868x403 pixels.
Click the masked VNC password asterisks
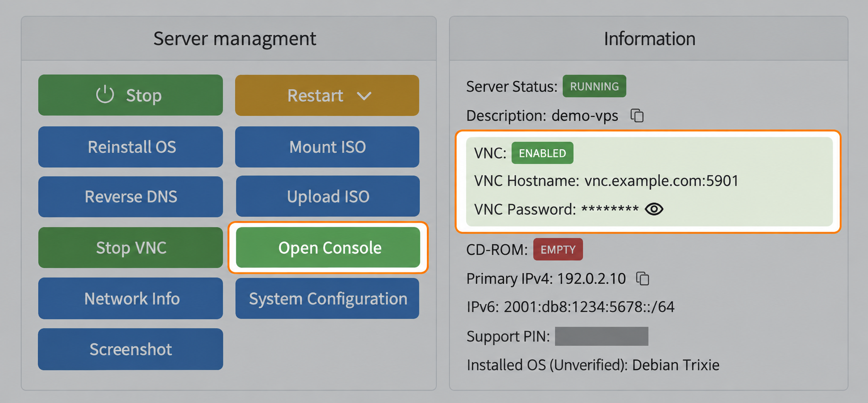click(x=610, y=209)
